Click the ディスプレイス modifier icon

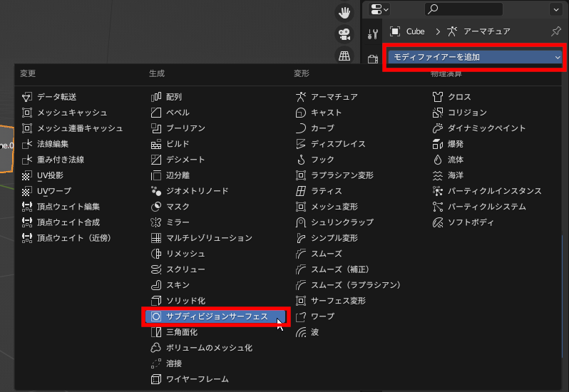[301, 144]
